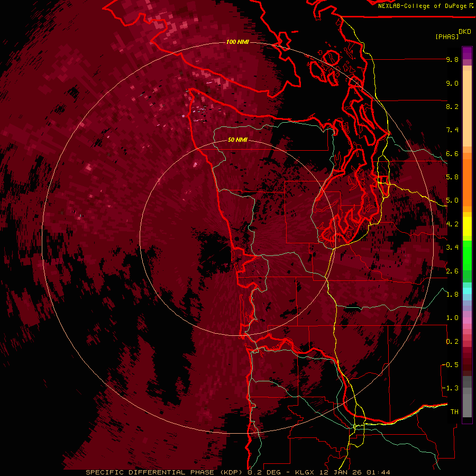Click the TH threshold label

pyautogui.click(x=454, y=412)
